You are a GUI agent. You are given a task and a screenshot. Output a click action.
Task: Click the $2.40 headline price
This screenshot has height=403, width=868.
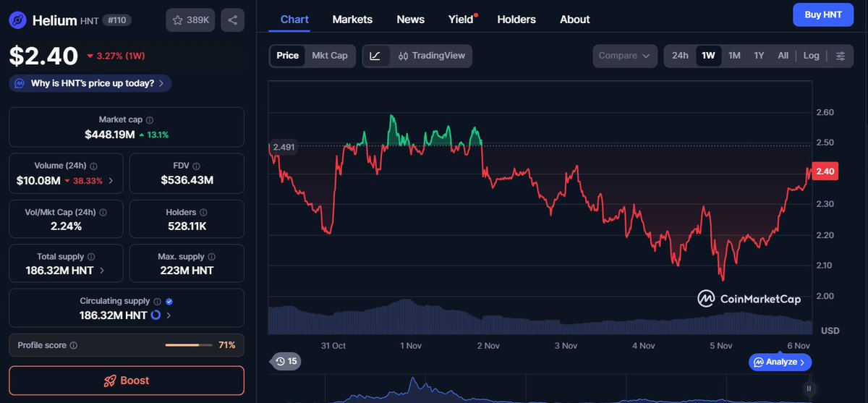pos(43,56)
